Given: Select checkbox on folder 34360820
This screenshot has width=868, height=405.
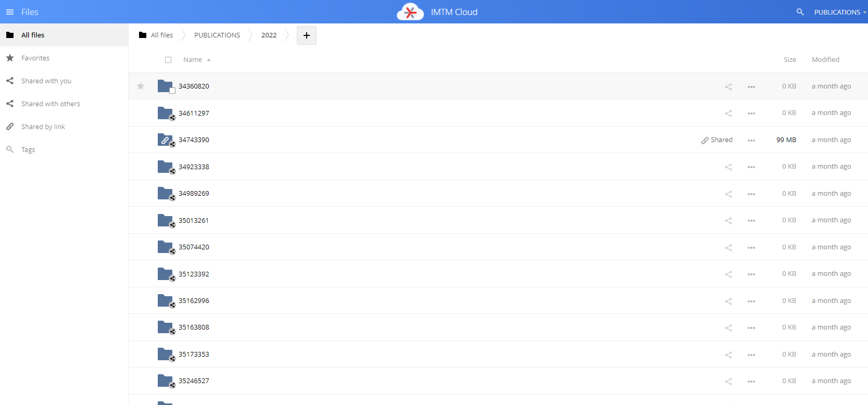Looking at the screenshot, I should coord(172,91).
